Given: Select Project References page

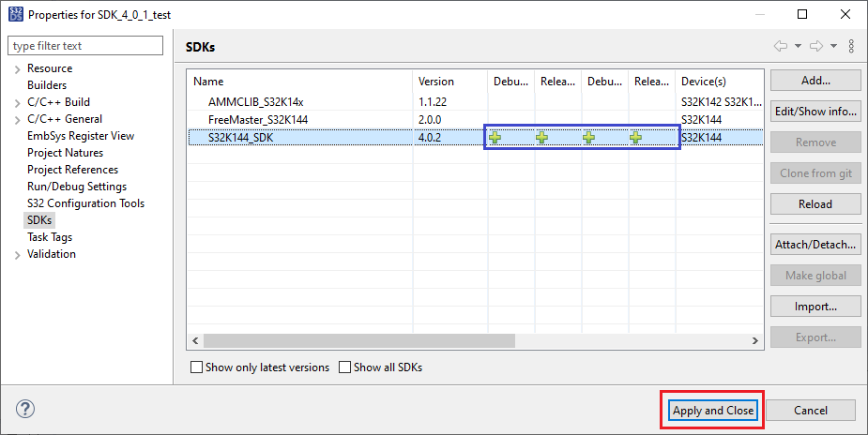Looking at the screenshot, I should click(72, 170).
